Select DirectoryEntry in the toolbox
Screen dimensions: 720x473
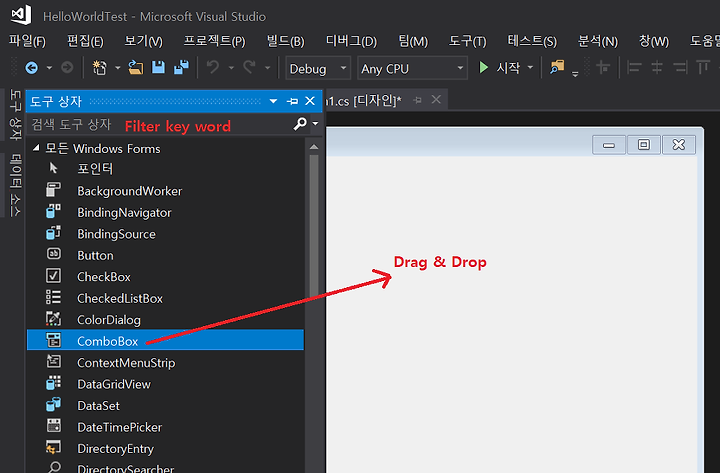tap(165, 449)
